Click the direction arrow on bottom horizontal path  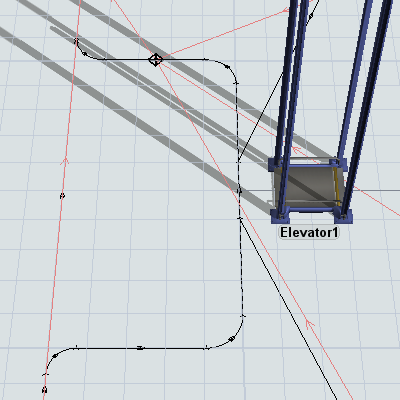point(140,348)
